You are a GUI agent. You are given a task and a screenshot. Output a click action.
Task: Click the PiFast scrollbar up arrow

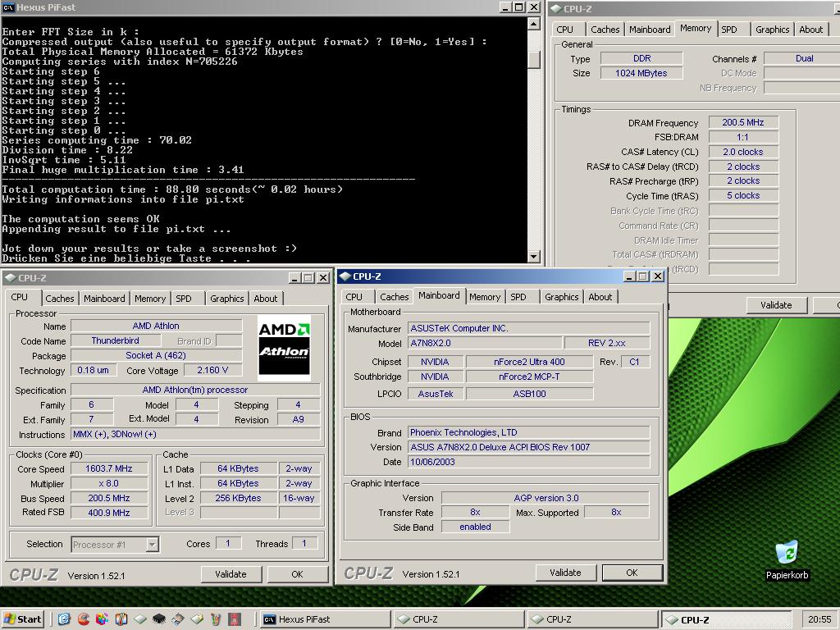[x=533, y=24]
